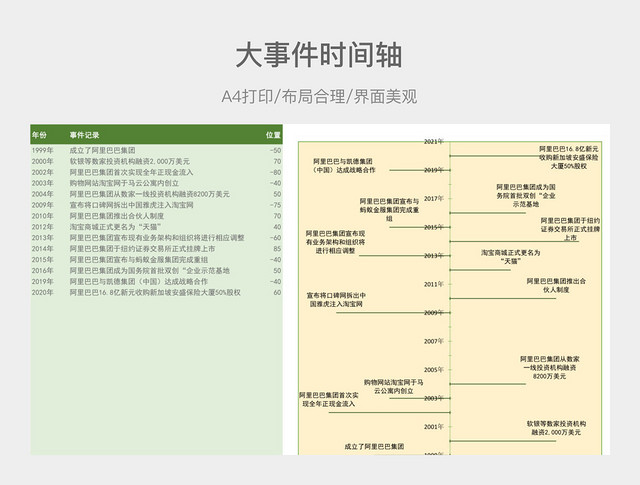The image size is (640, 485).
Task: Select the 位置 column header
Action: pos(273,135)
